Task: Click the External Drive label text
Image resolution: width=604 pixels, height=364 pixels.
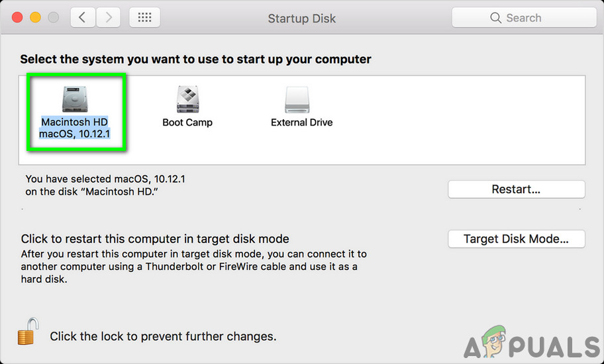Action: 301,122
